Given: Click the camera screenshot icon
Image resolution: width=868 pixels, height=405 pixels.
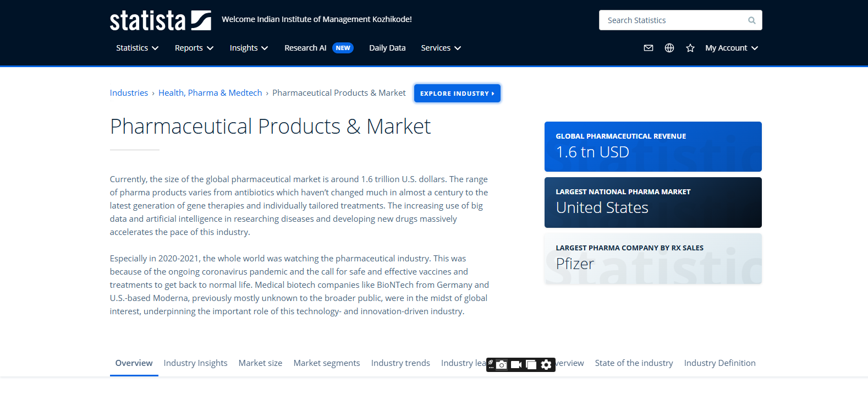Looking at the screenshot, I should coord(502,365).
